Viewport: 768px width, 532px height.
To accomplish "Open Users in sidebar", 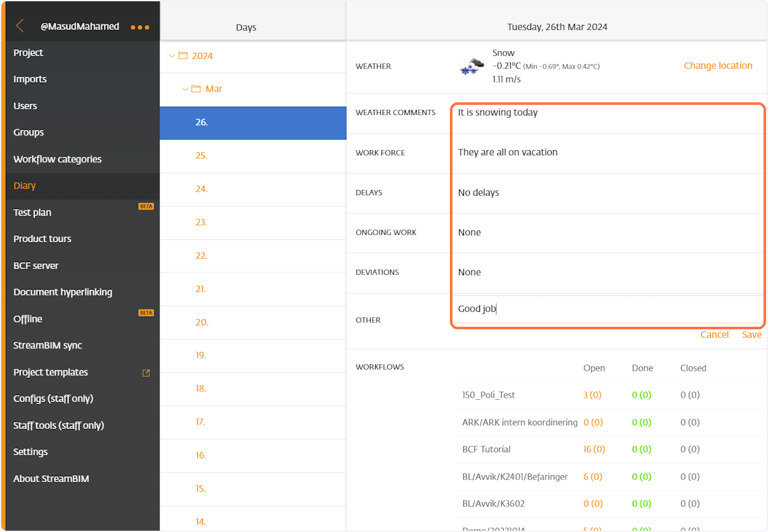I will pyautogui.click(x=83, y=106).
